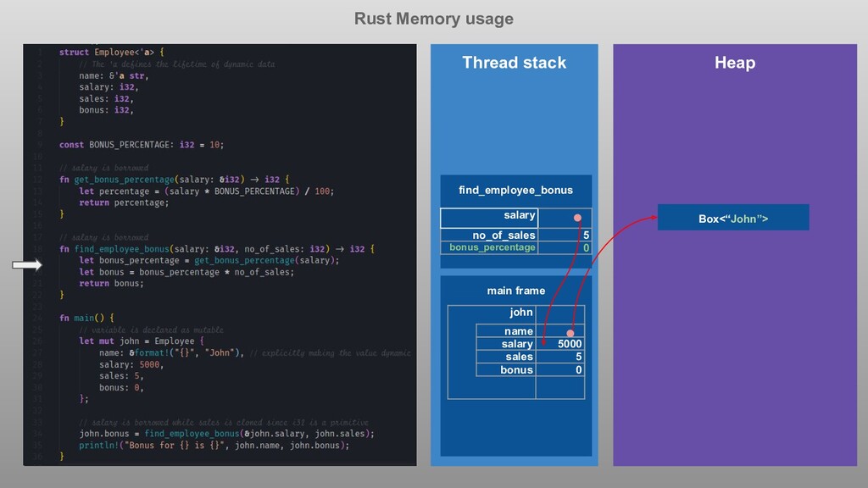
Task: Switch to the Heap panel
Action: tap(733, 63)
